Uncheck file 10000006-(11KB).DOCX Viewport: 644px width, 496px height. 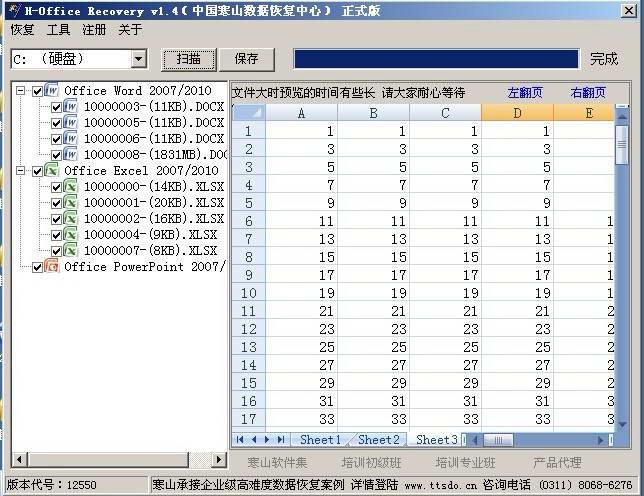[56, 140]
